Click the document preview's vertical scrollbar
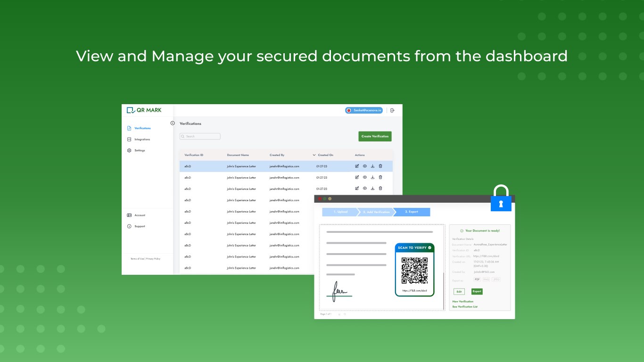 point(444,291)
